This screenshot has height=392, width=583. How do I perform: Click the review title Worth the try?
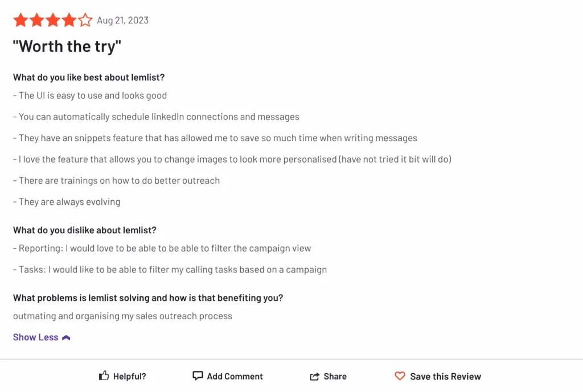67,46
